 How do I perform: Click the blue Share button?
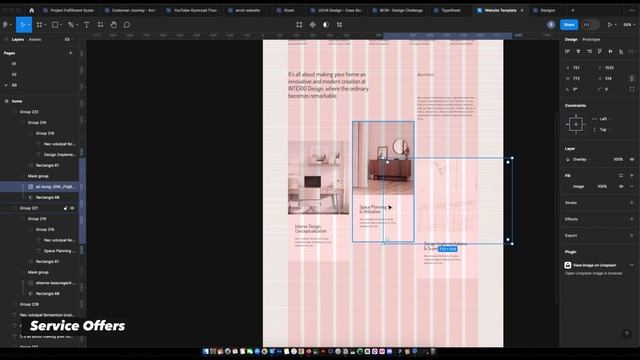569,25
